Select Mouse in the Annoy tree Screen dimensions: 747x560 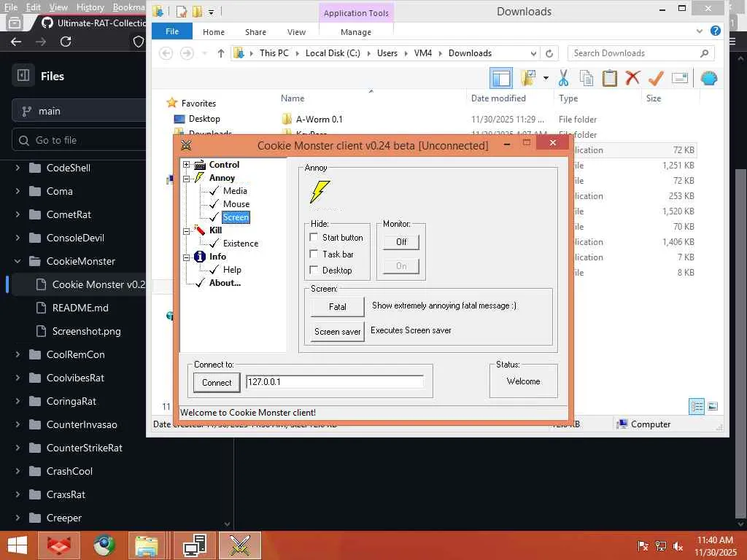(x=236, y=204)
